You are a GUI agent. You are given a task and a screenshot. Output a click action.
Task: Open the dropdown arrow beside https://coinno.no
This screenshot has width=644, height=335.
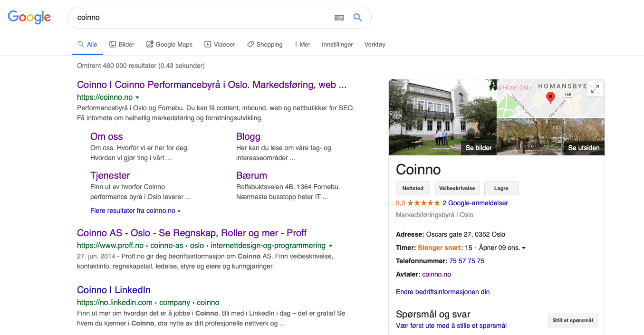click(x=137, y=97)
